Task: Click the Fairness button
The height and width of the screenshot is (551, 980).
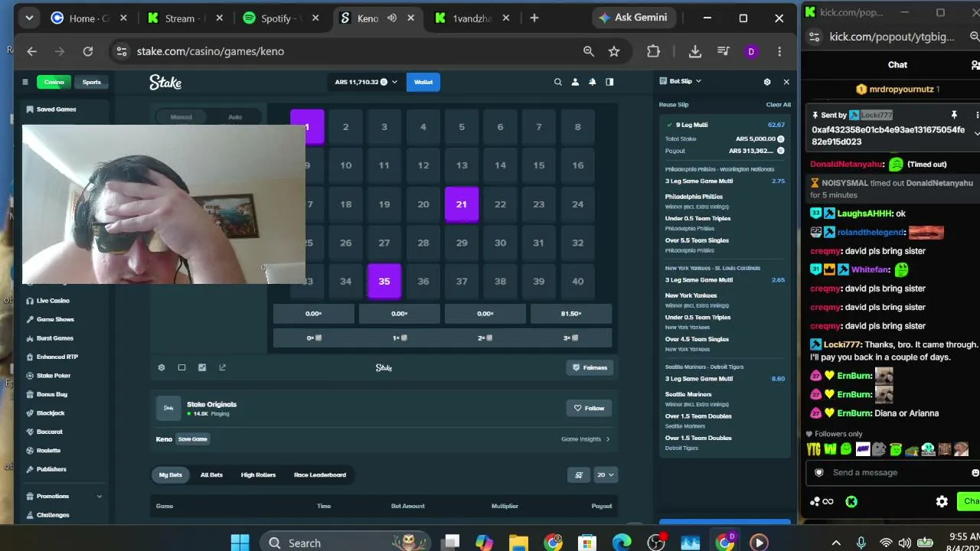Action: 590,367
